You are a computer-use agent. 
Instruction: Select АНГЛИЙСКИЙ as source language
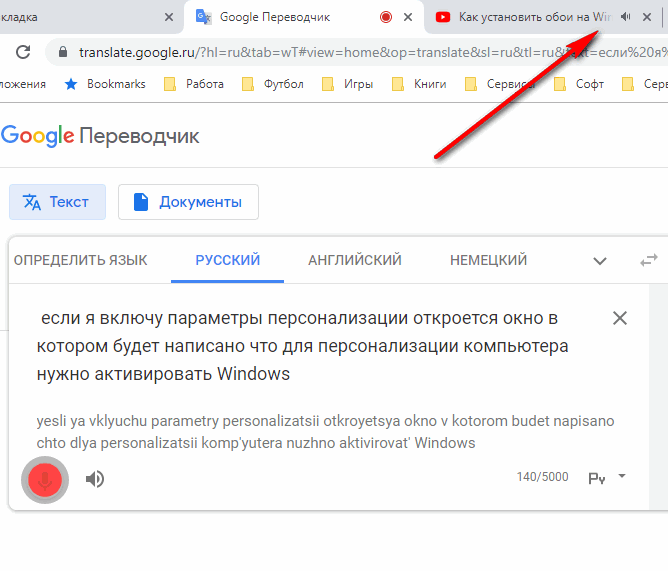[x=355, y=260]
